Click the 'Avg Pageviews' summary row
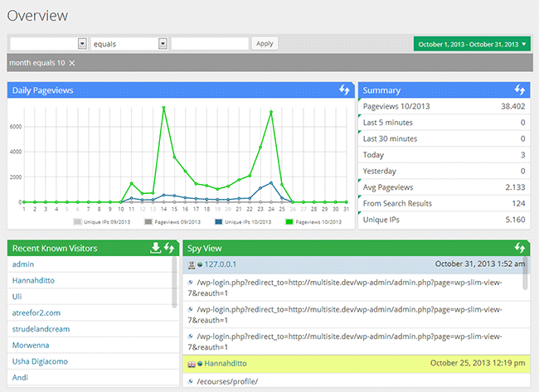539x392 pixels. pos(444,187)
